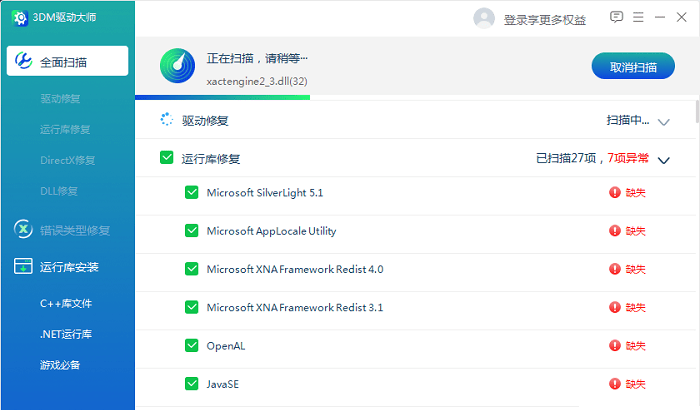The image size is (700, 410).
Task: Open the feedback message icon
Action: point(616,17)
